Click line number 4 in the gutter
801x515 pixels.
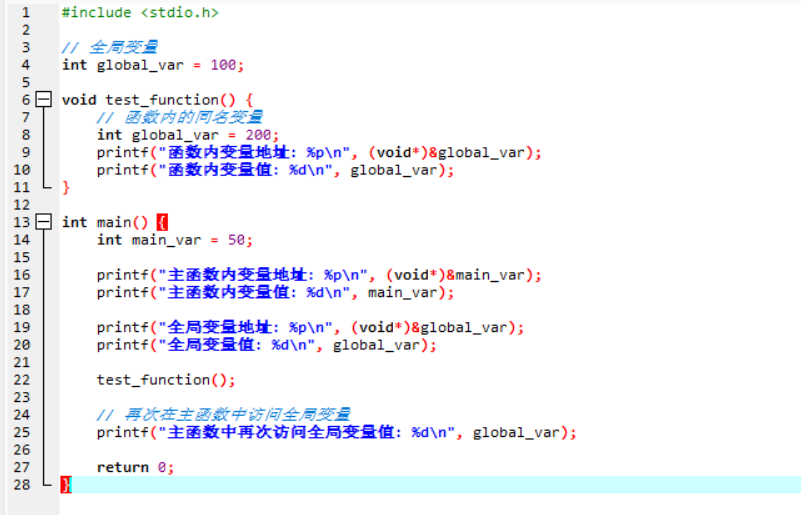[x=26, y=65]
